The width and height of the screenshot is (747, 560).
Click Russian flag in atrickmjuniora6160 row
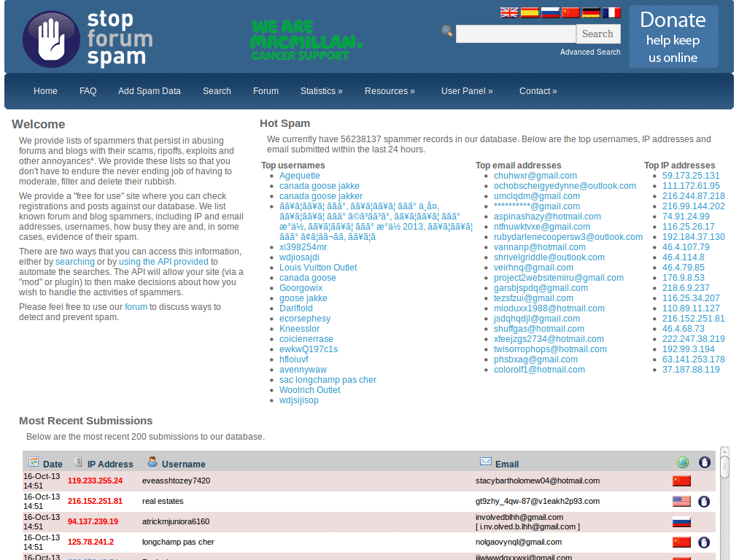(681, 522)
